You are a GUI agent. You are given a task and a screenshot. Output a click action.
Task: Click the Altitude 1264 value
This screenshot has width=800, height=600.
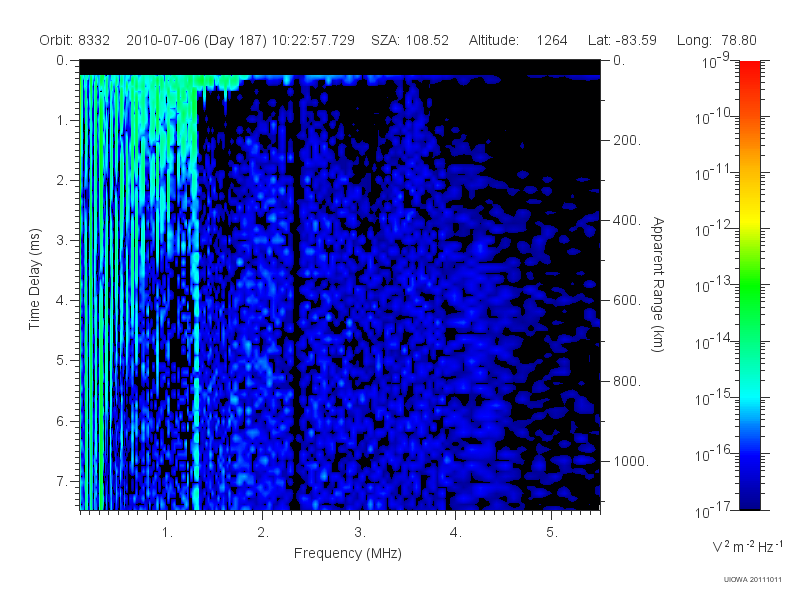552,40
